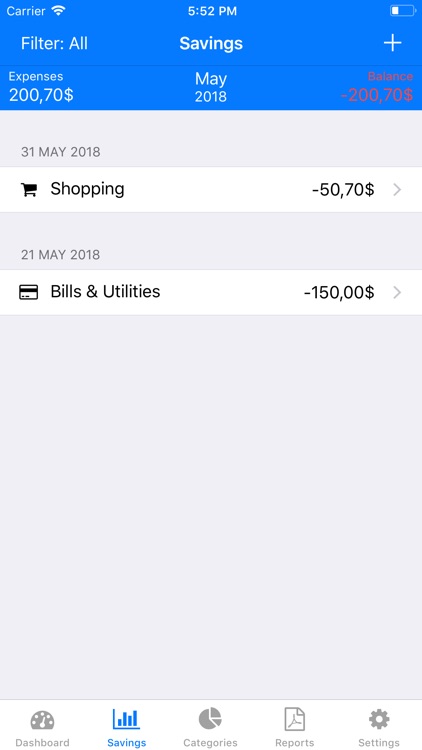Tap the Wi-Fi status icon
422x750 pixels.
click(x=59, y=11)
